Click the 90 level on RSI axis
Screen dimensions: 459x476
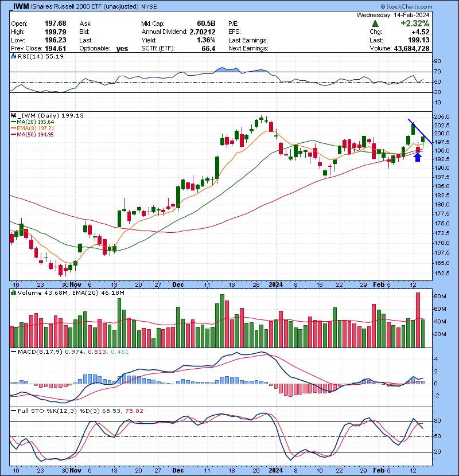(438, 61)
